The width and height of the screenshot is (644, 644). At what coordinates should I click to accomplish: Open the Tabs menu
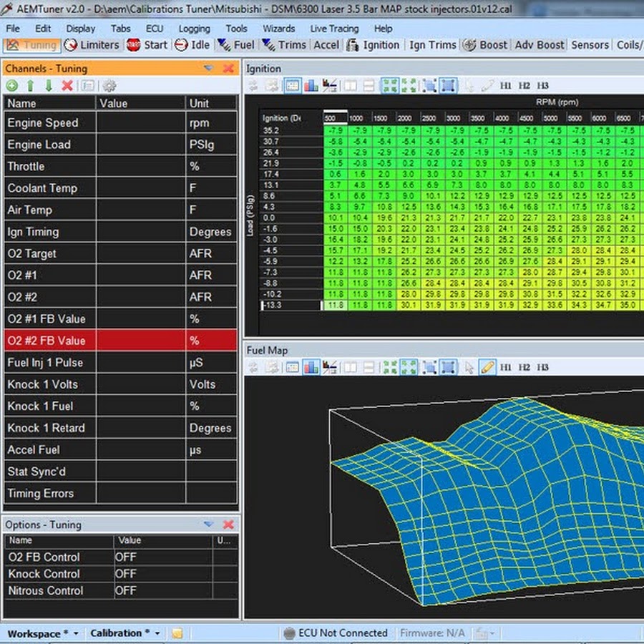pyautogui.click(x=120, y=29)
